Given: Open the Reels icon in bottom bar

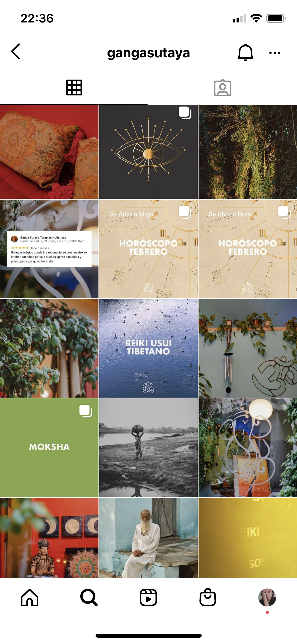Looking at the screenshot, I should coord(148,597).
